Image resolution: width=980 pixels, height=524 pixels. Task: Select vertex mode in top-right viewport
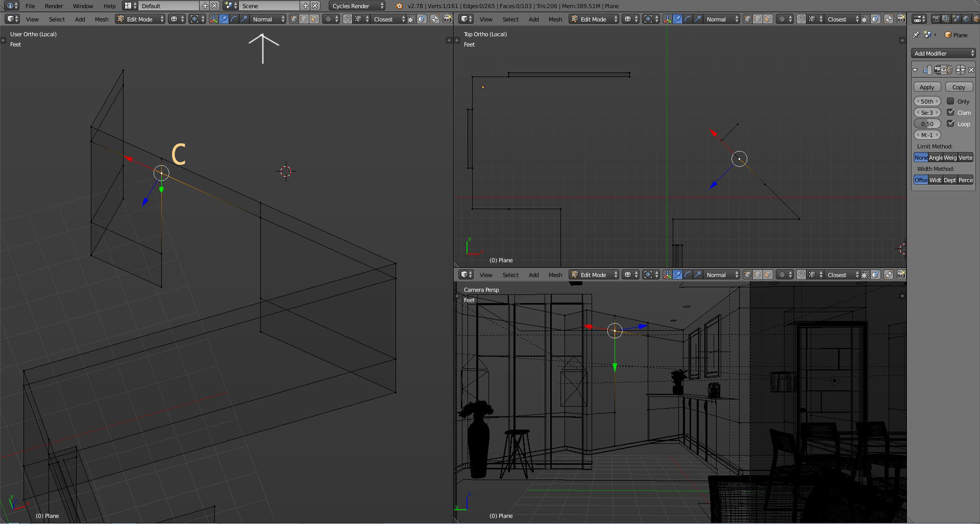pyautogui.click(x=748, y=19)
